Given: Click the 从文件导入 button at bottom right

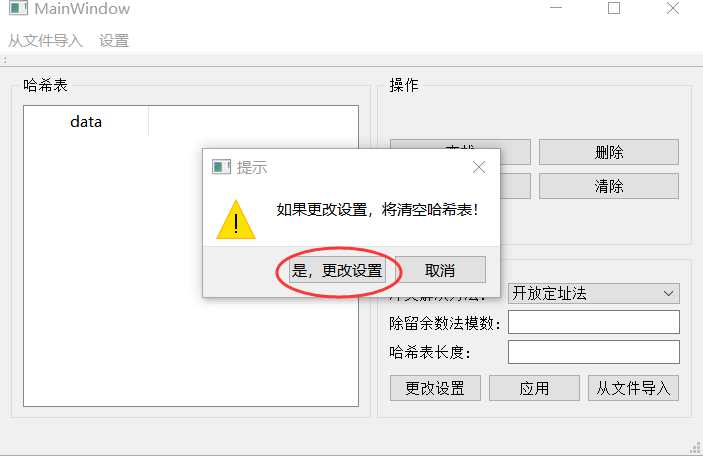Looking at the screenshot, I should click(x=633, y=388).
